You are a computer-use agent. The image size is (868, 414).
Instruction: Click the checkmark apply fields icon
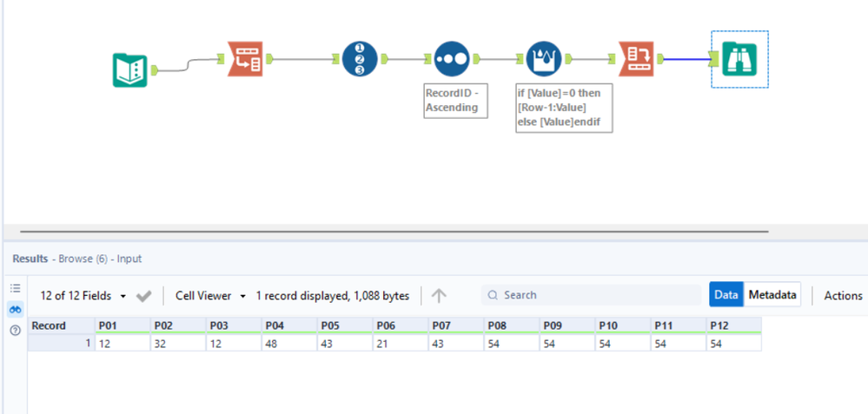pos(144,296)
